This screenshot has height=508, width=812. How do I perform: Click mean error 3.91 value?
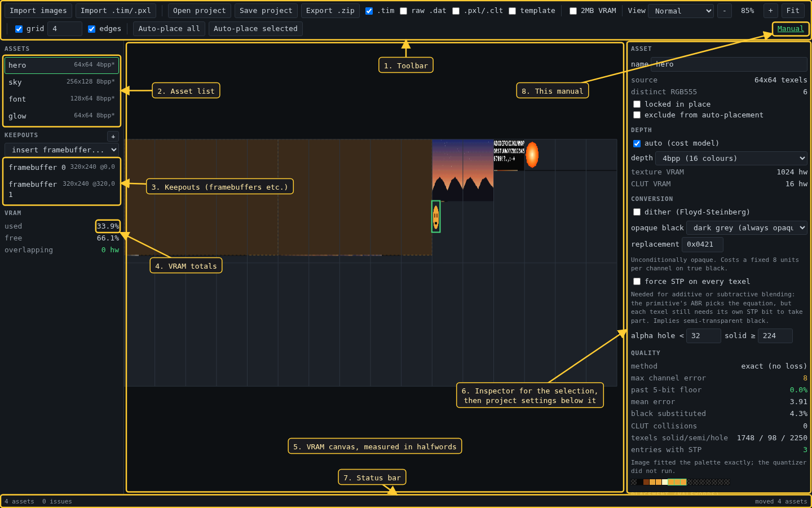798,402
